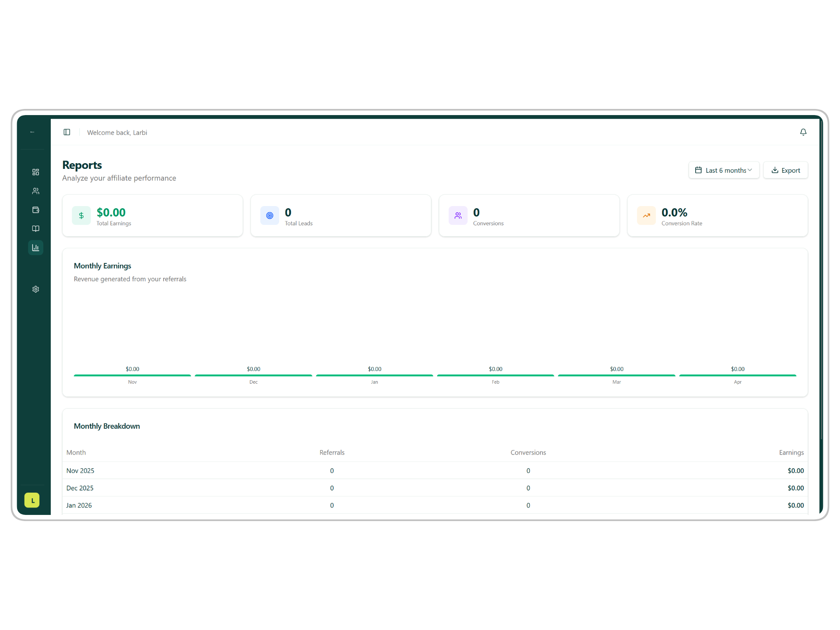840x630 pixels.
Task: Click the notification bell icon
Action: (803, 132)
